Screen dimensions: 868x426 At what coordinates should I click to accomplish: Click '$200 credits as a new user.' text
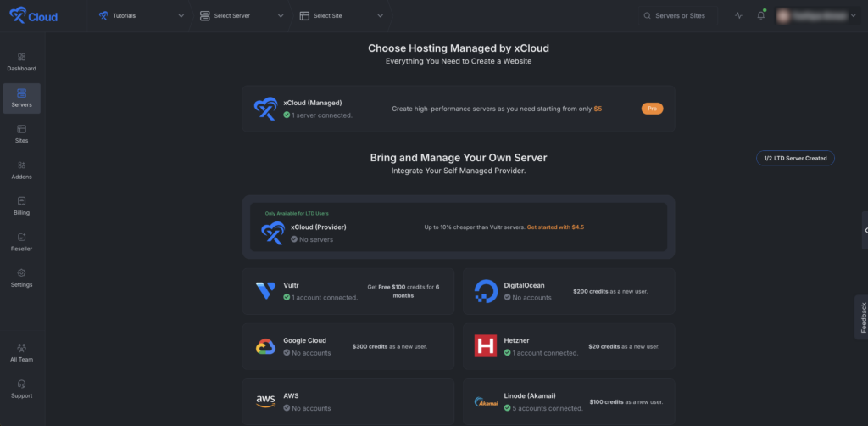pyautogui.click(x=610, y=291)
